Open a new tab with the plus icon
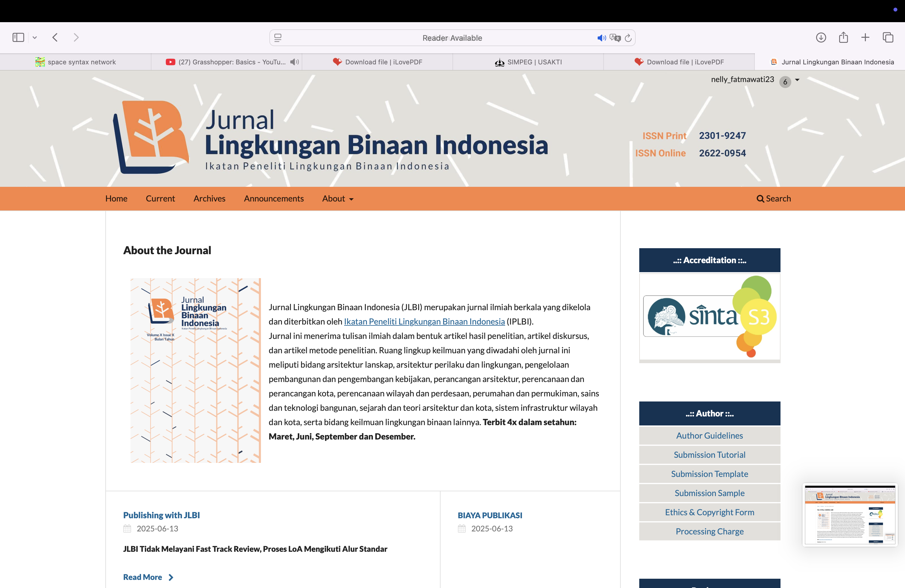Viewport: 905px width, 588px height. click(865, 37)
